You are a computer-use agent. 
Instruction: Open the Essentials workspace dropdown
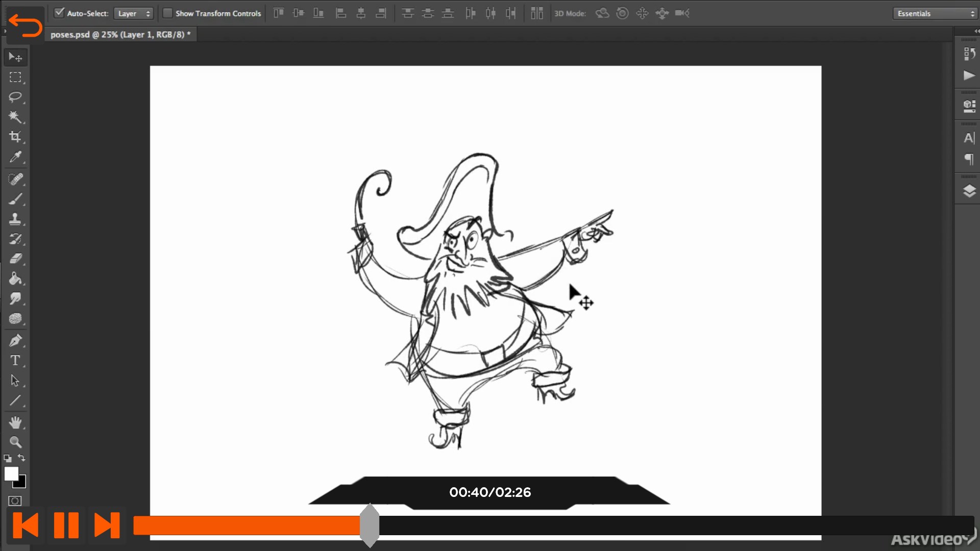pos(936,14)
